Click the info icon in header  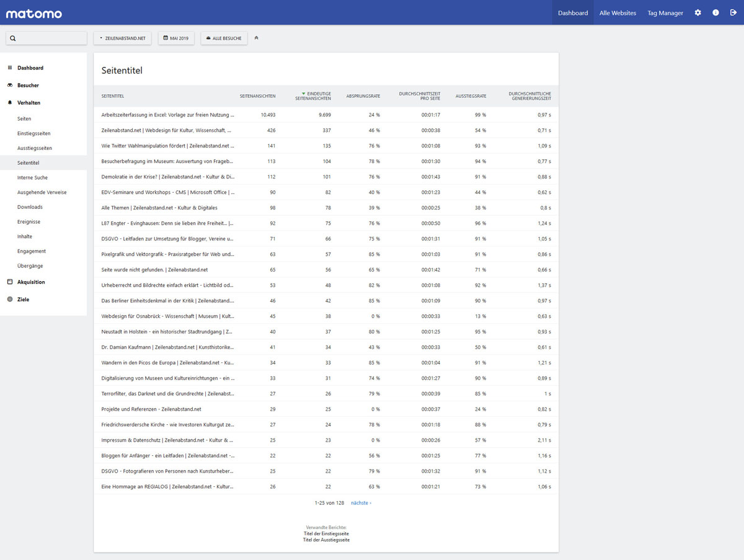coord(715,12)
